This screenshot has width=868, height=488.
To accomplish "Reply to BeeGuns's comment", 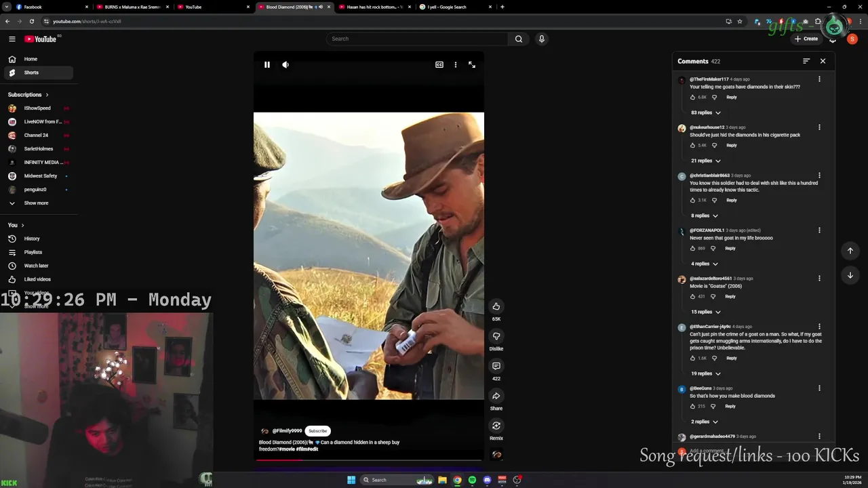I will point(730,406).
